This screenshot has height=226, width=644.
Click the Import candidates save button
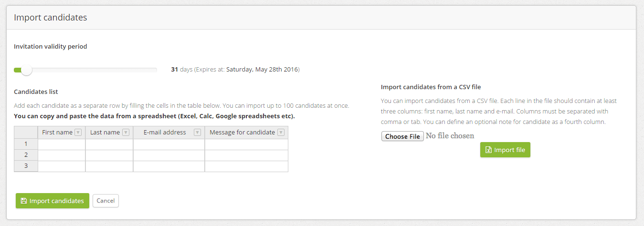(x=53, y=201)
